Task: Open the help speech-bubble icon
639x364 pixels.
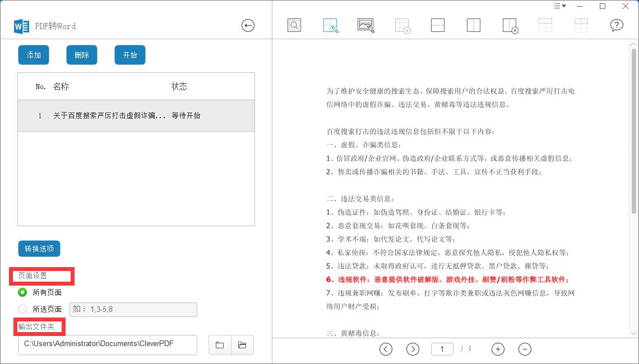Action: [617, 26]
